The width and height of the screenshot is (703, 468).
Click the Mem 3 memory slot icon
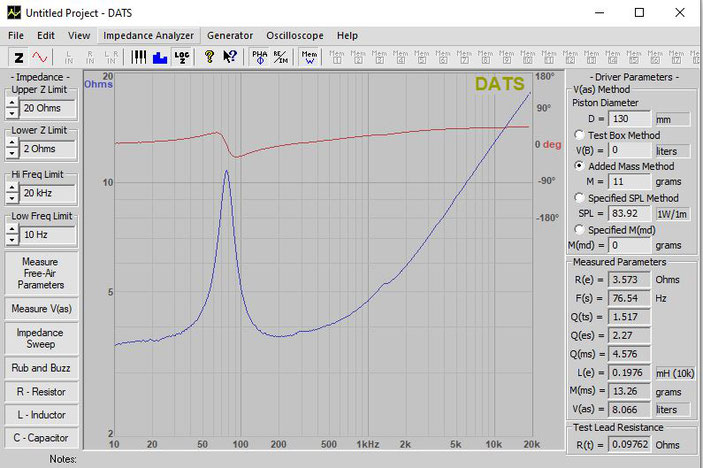[x=379, y=57]
